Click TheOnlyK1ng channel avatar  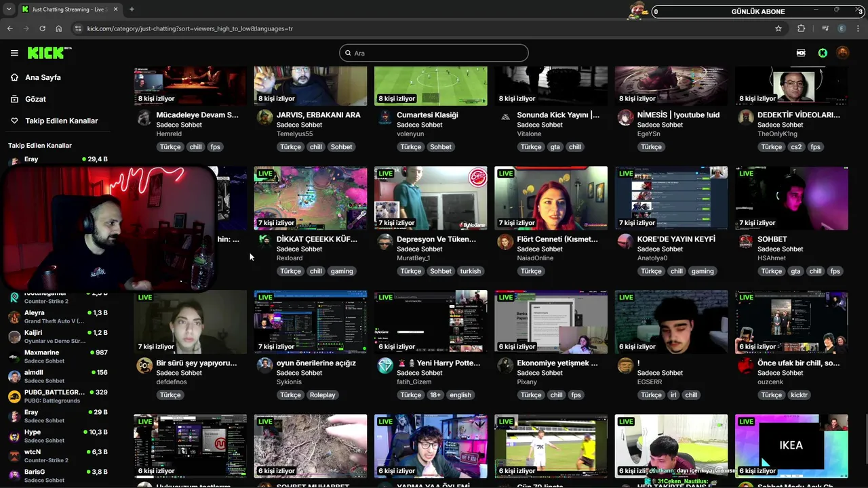pyautogui.click(x=745, y=118)
